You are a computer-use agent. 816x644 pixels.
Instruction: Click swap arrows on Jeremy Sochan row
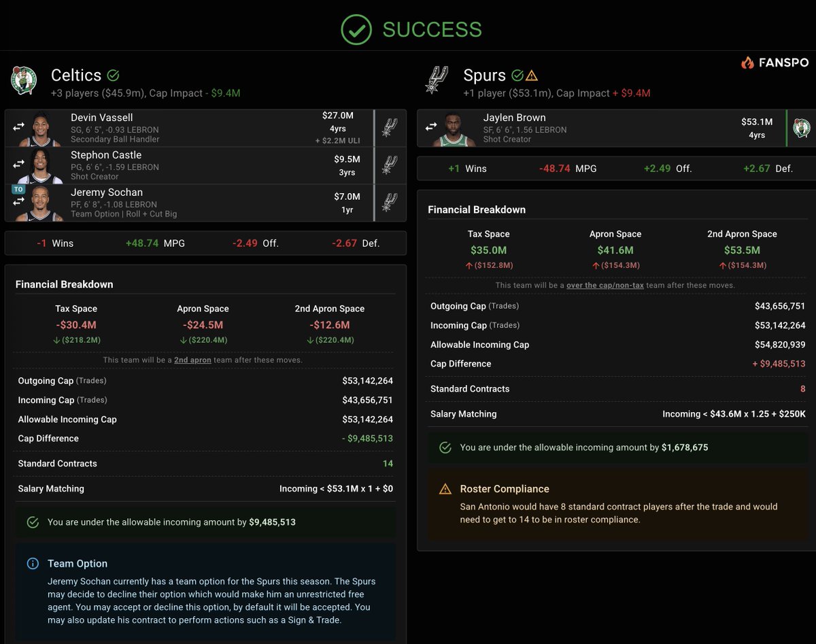[18, 203]
